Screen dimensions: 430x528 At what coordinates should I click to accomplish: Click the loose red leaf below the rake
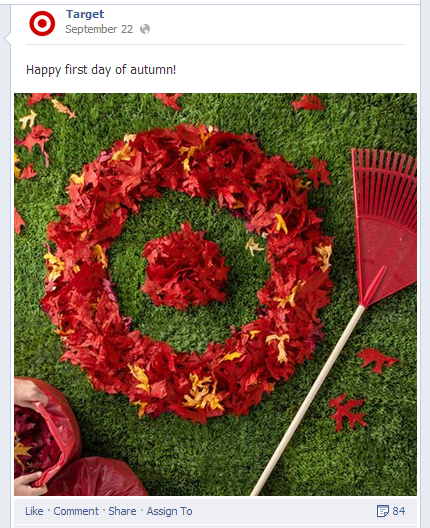point(376,360)
